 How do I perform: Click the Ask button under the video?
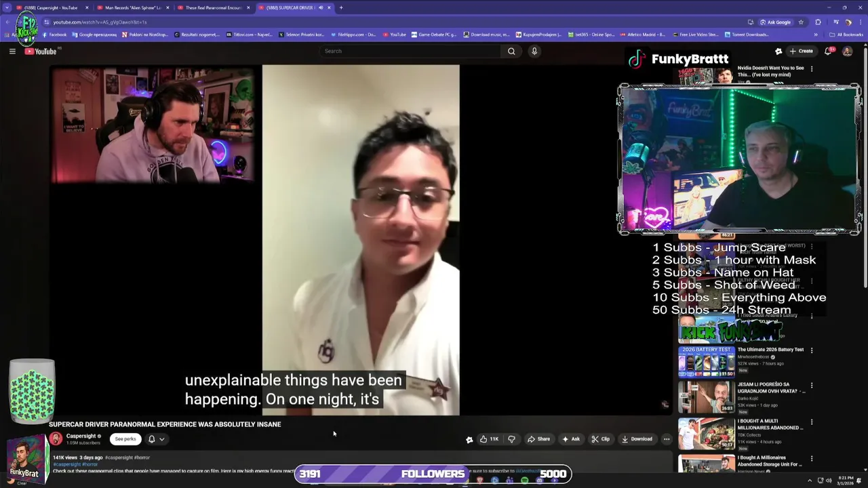(x=570, y=439)
